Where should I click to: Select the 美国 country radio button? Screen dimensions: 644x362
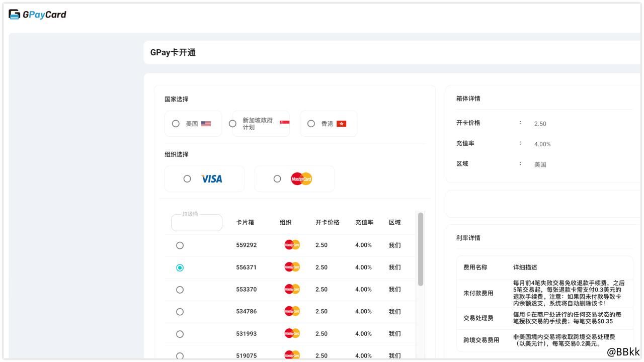pos(176,124)
